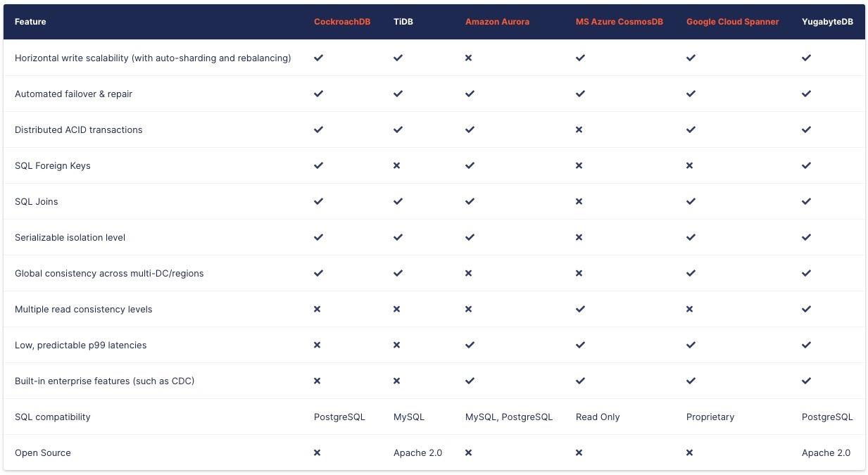Click CockroachDB's cross for low p99 latencies
Screen dimensions: 868x475
[x=317, y=345]
